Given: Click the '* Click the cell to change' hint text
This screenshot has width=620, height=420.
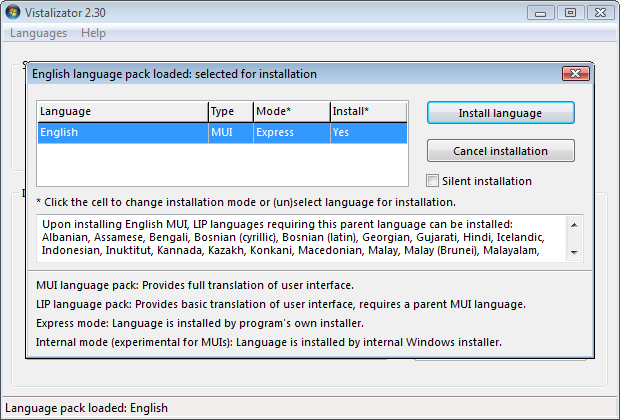Looking at the screenshot, I should point(246,202).
